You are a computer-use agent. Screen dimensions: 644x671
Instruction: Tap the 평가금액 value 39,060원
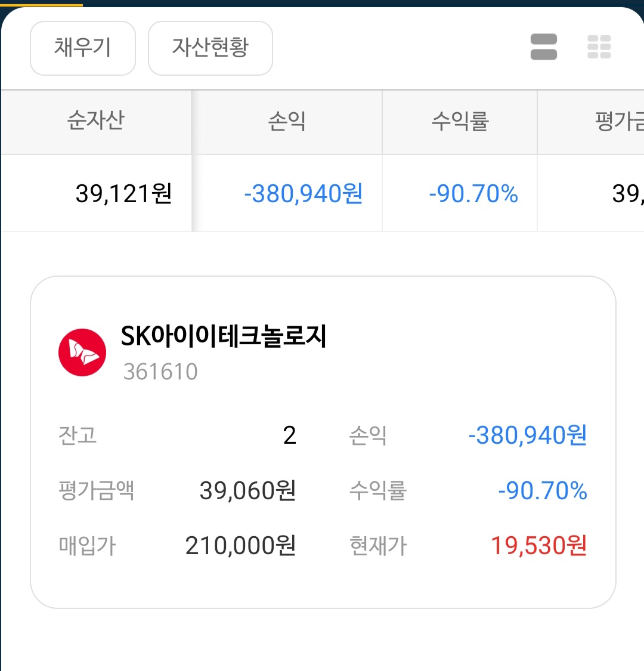[247, 490]
